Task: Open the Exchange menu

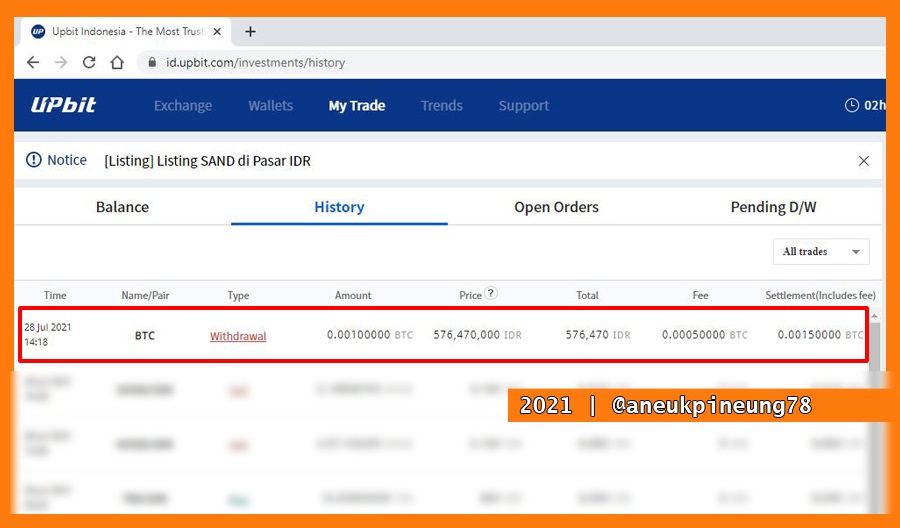Action: (183, 106)
